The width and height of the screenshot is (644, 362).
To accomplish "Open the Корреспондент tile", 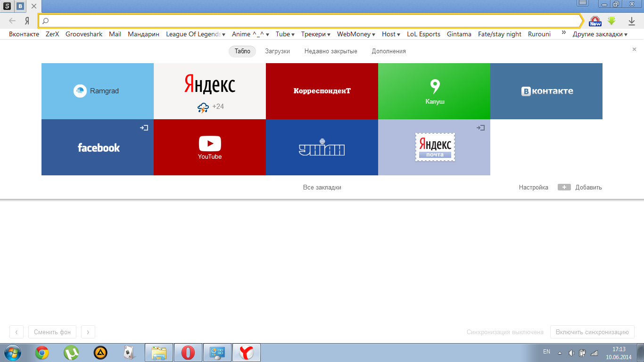I will click(x=322, y=91).
